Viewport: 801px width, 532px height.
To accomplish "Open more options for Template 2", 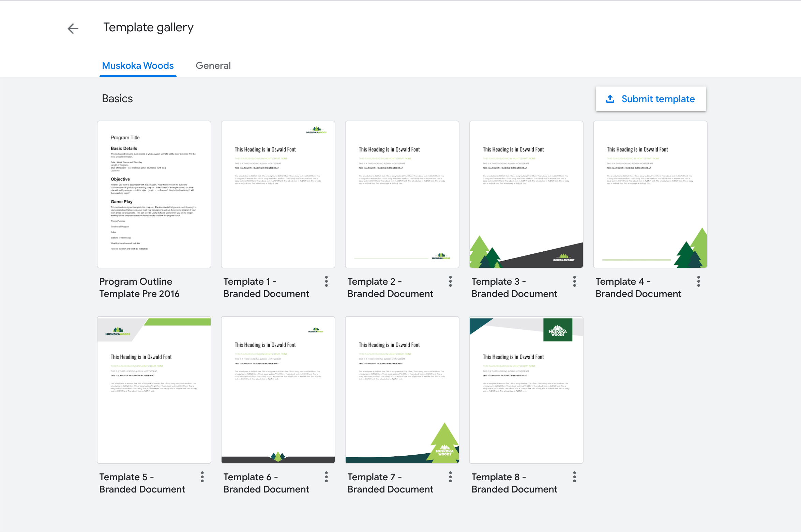I will click(x=450, y=281).
